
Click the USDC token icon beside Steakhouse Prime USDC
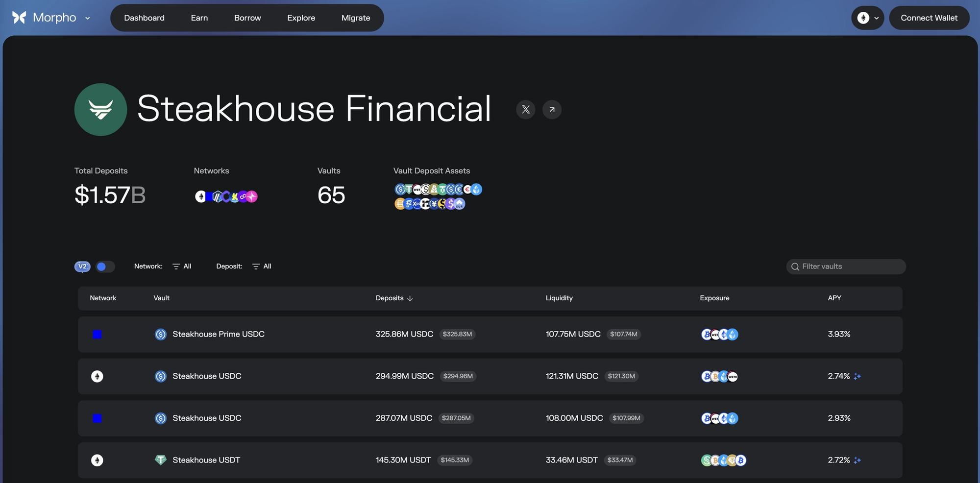pos(161,334)
